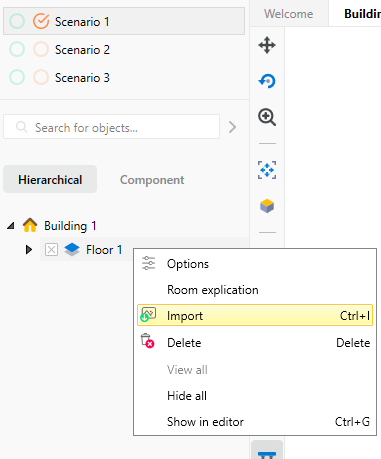The height and width of the screenshot is (459, 381).
Task: Toggle the green circle for Scenario 2
Action: coord(17,49)
